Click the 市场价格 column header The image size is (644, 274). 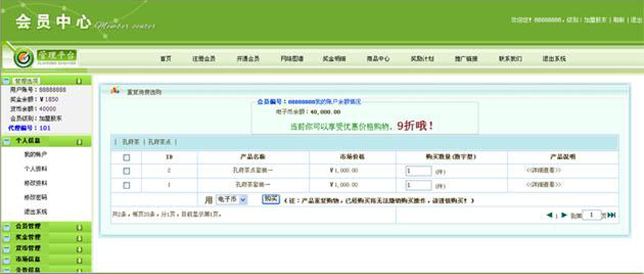pyautogui.click(x=352, y=157)
